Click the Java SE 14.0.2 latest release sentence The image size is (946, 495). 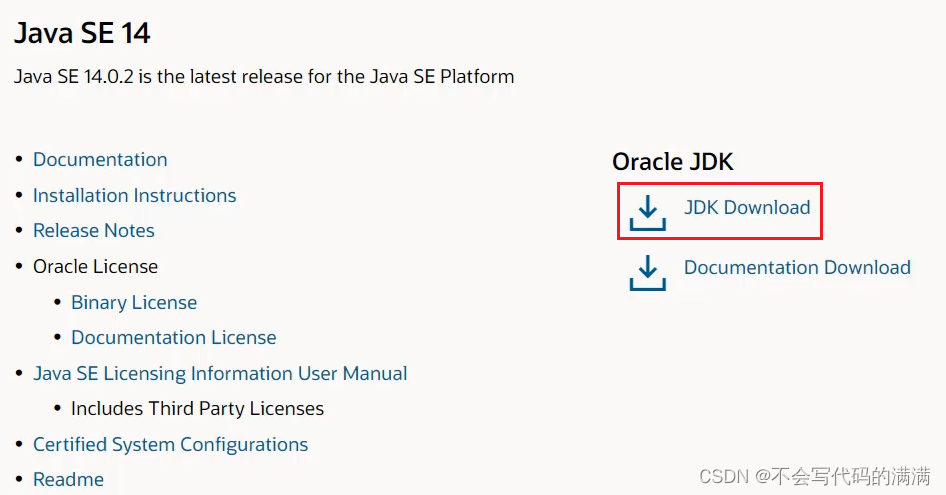pos(264,77)
